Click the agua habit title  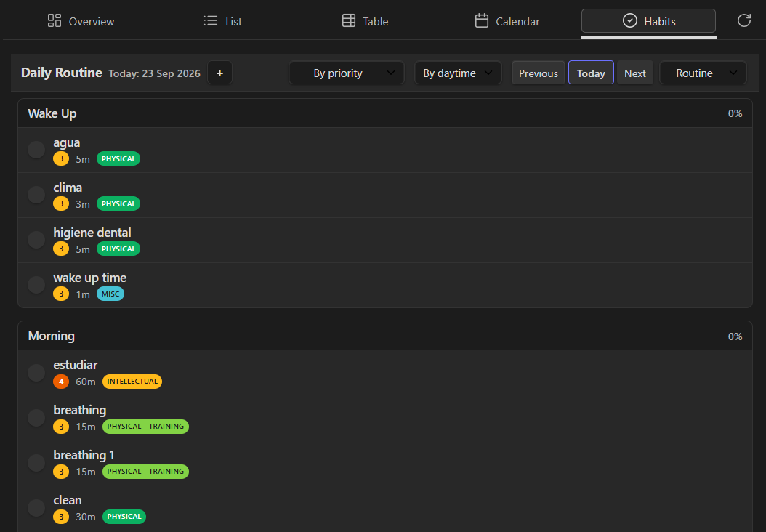[66, 142]
